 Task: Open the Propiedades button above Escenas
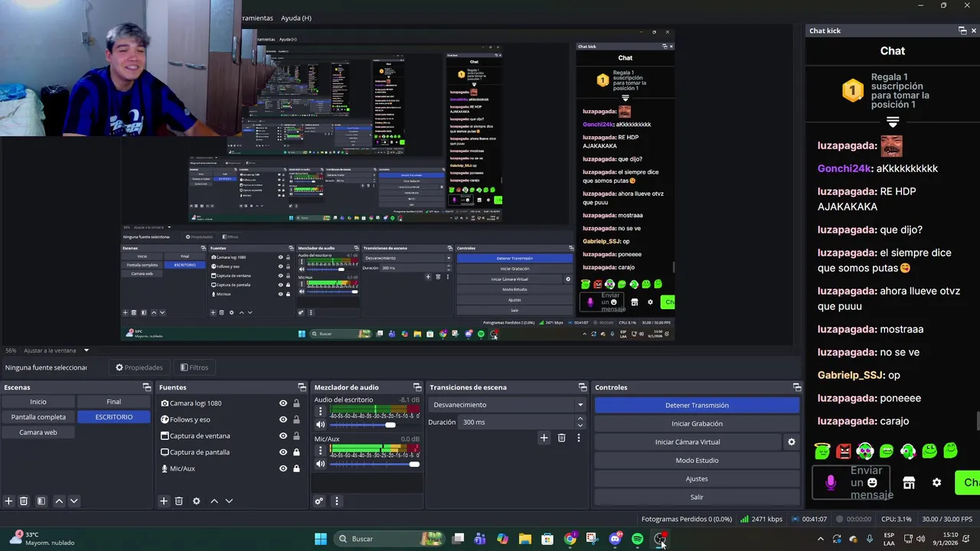tap(139, 367)
